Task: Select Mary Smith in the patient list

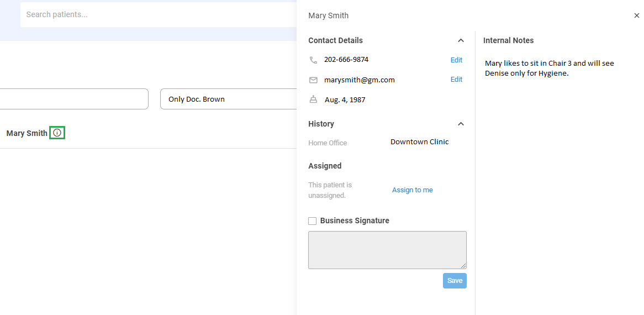Action: click(27, 133)
